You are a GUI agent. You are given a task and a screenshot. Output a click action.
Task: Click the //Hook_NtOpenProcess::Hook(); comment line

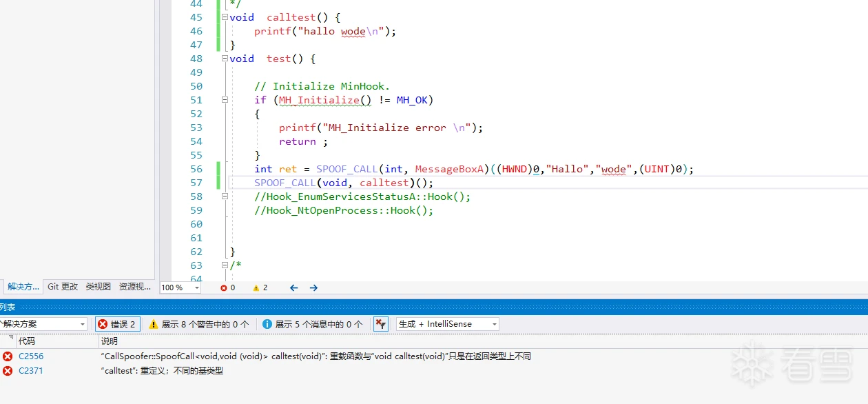(x=344, y=210)
